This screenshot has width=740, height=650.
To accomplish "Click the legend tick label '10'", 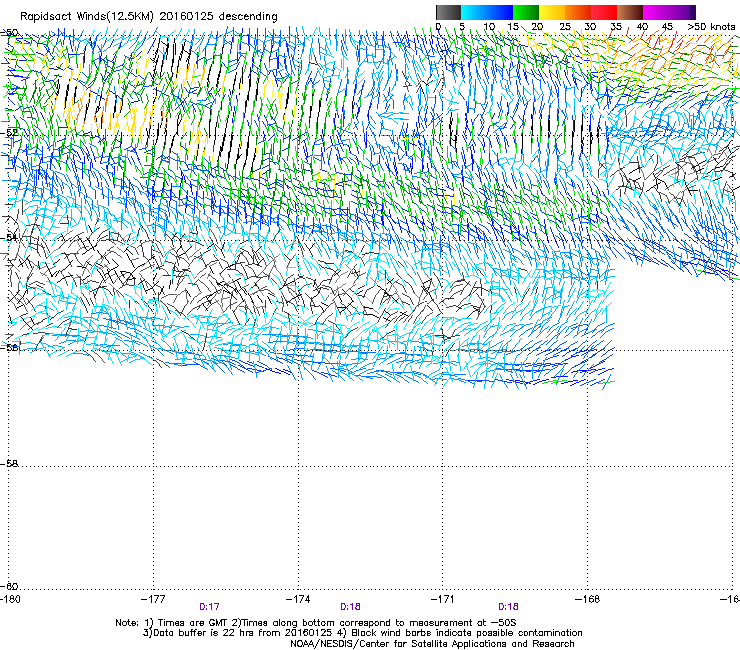I will tap(489, 26).
